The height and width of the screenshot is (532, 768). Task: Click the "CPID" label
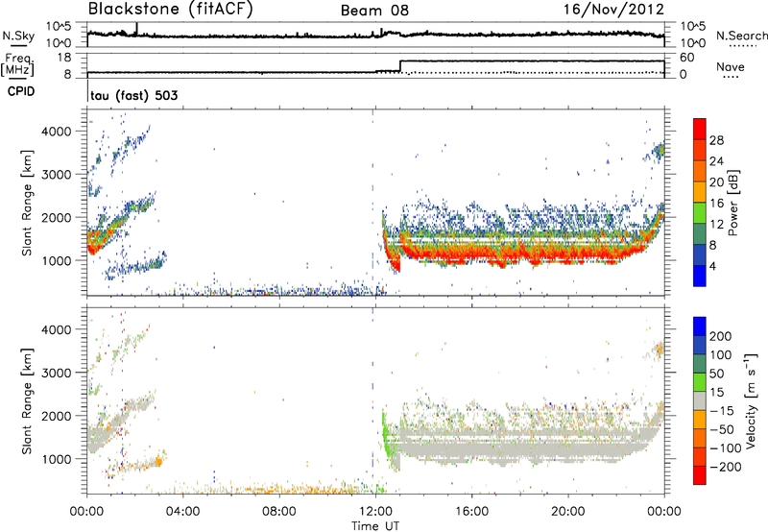point(21,91)
